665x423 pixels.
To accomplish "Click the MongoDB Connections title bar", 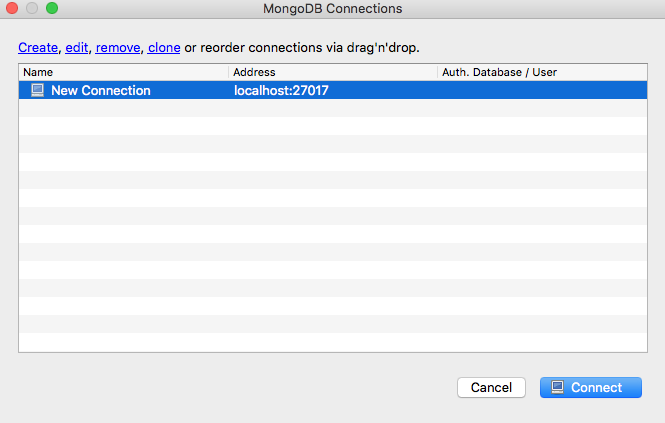I will [x=332, y=10].
